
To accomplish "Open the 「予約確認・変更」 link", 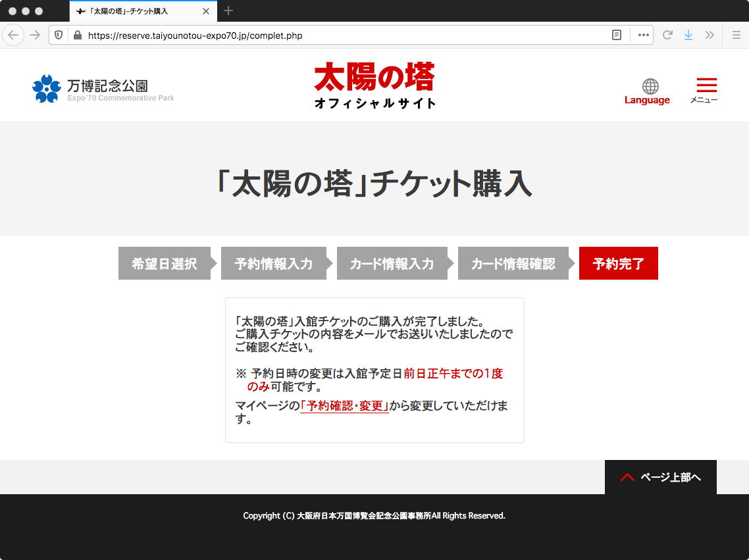I will (344, 406).
